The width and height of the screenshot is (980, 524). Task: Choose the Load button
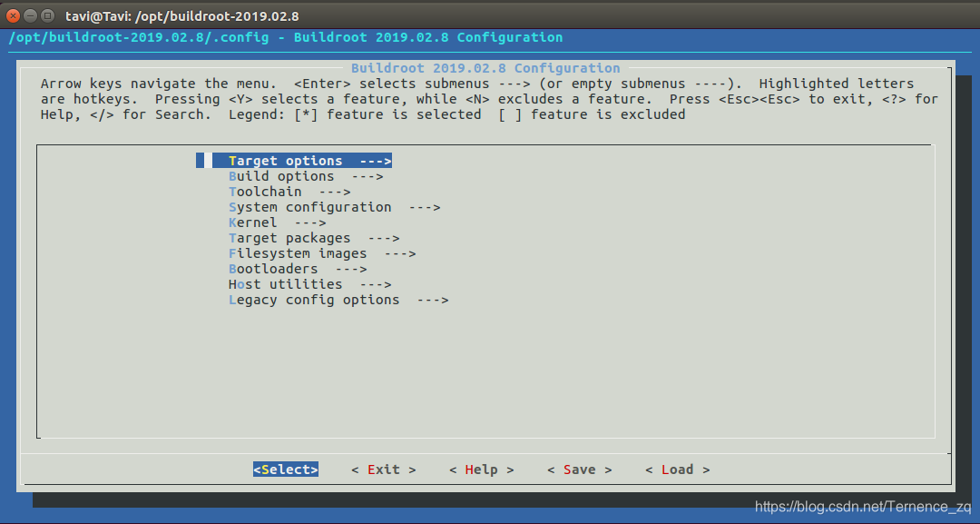pos(678,470)
